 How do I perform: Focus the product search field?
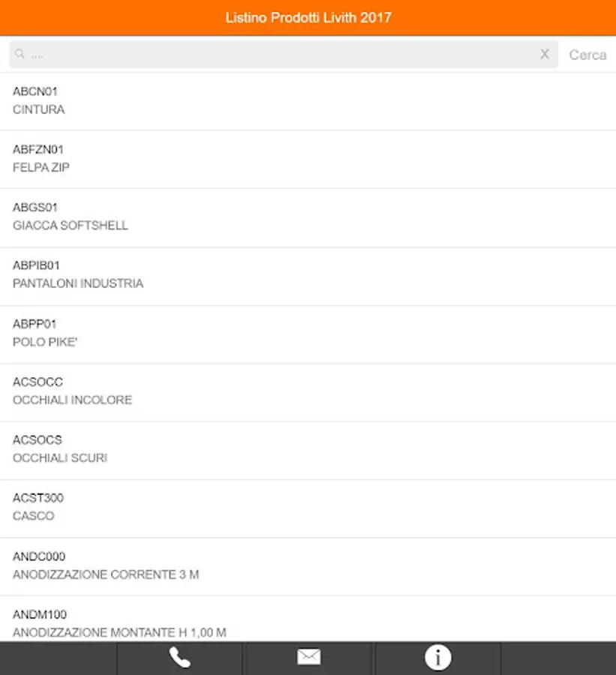pos(284,54)
